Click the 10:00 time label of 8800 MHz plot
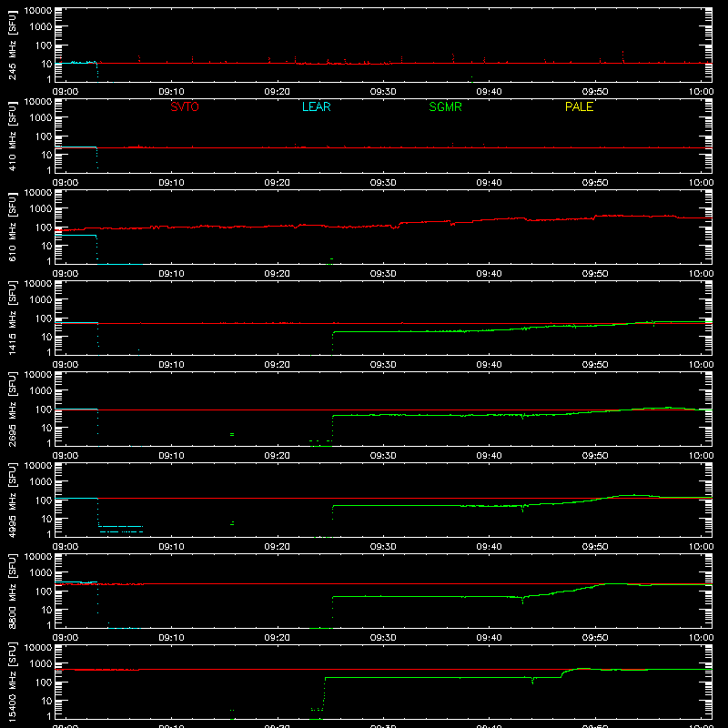 coord(701,638)
